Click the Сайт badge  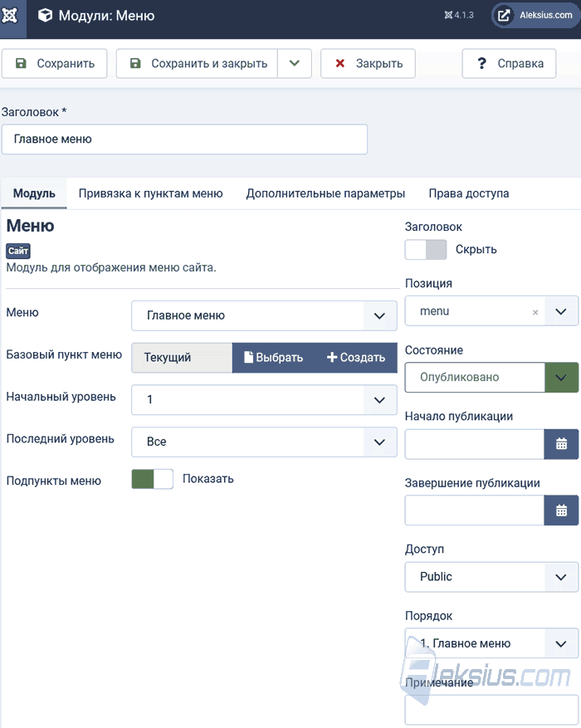click(18, 251)
